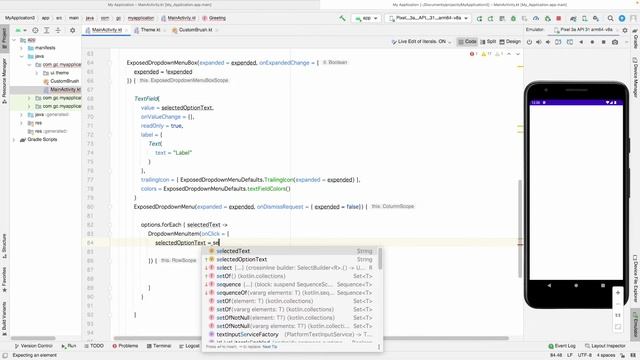This screenshot has height=360, width=640.
Task: Switch to the MainActivity.kt editor tab
Action: coord(106,30)
